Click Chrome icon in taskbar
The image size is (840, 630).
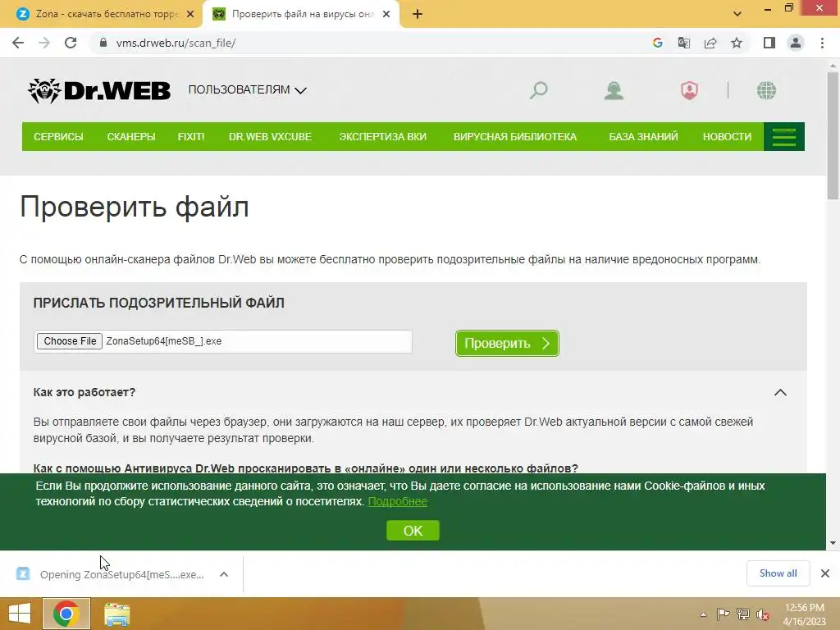[66, 614]
